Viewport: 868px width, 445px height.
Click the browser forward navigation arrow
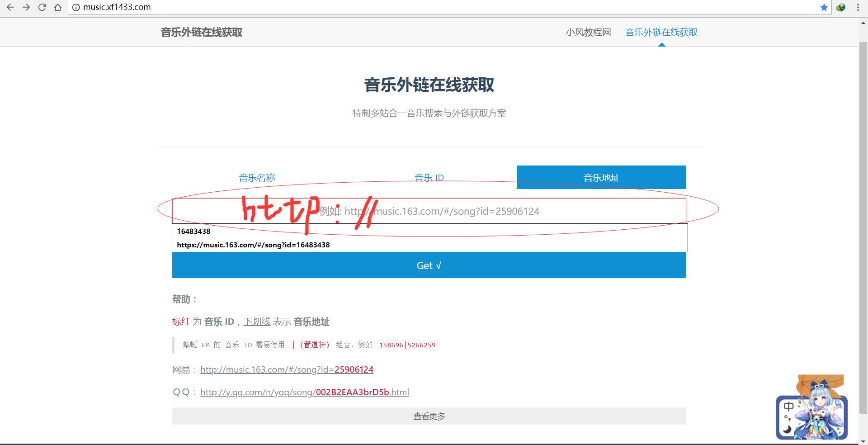click(27, 7)
